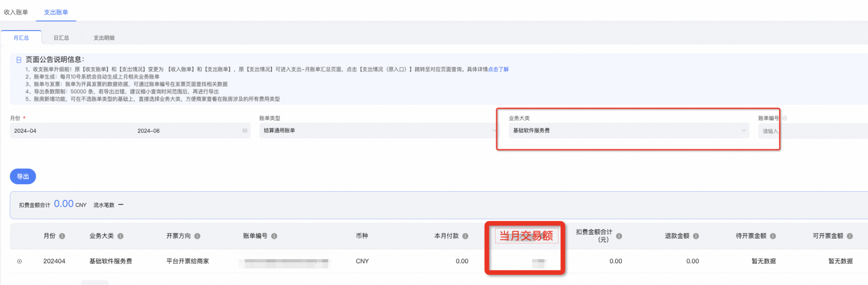The width and height of the screenshot is (868, 285).
Task: Click 暂无数据 under 可开票金额
Action: point(841,261)
